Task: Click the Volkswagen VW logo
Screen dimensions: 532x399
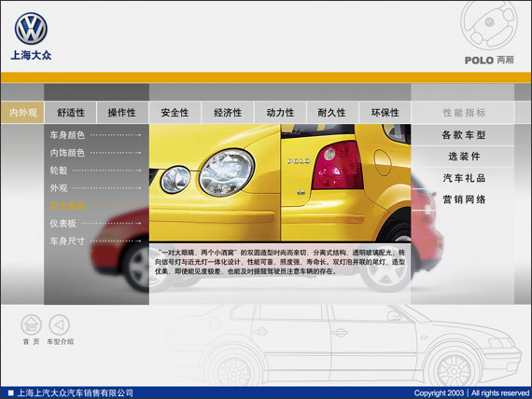Action: tap(31, 29)
